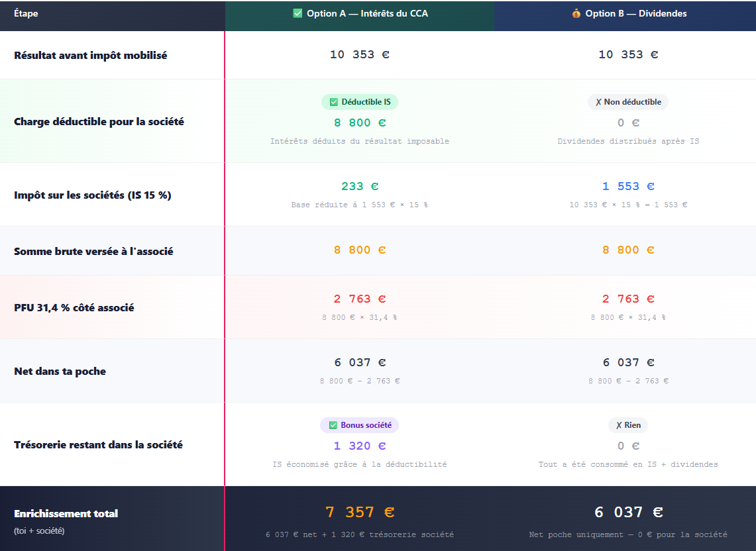
Task: Click orange 8 800 € in Option A column
Action: (360, 250)
